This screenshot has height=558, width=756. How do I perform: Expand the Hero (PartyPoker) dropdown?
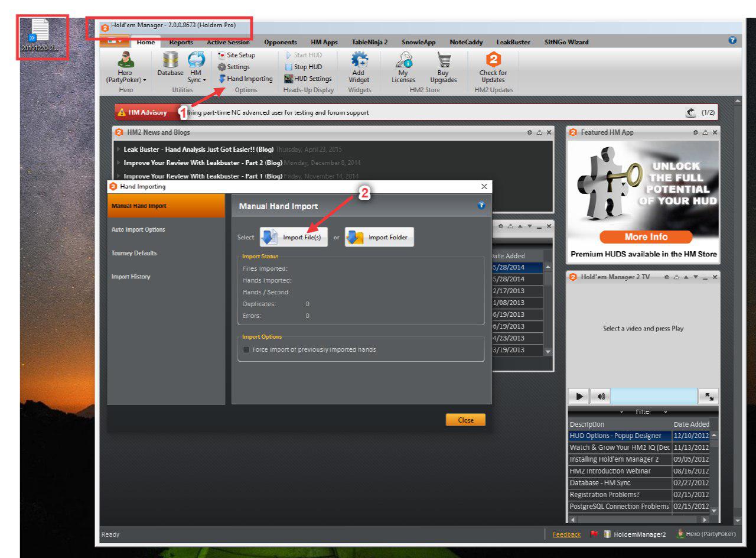click(x=125, y=80)
